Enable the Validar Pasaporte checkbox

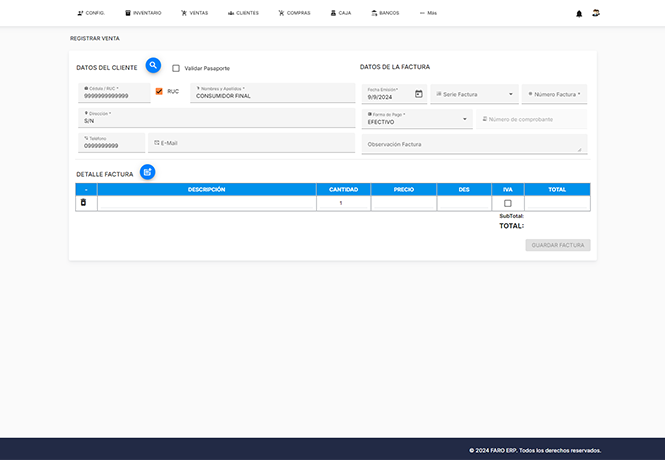176,68
